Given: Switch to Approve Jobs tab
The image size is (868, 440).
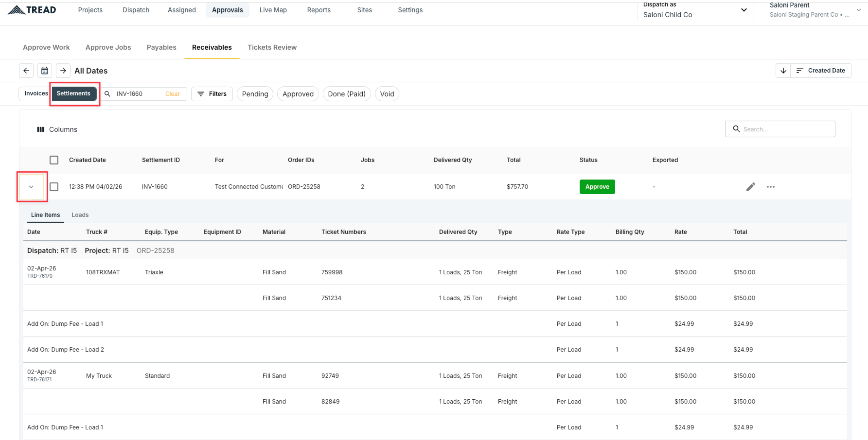Looking at the screenshot, I should [108, 48].
